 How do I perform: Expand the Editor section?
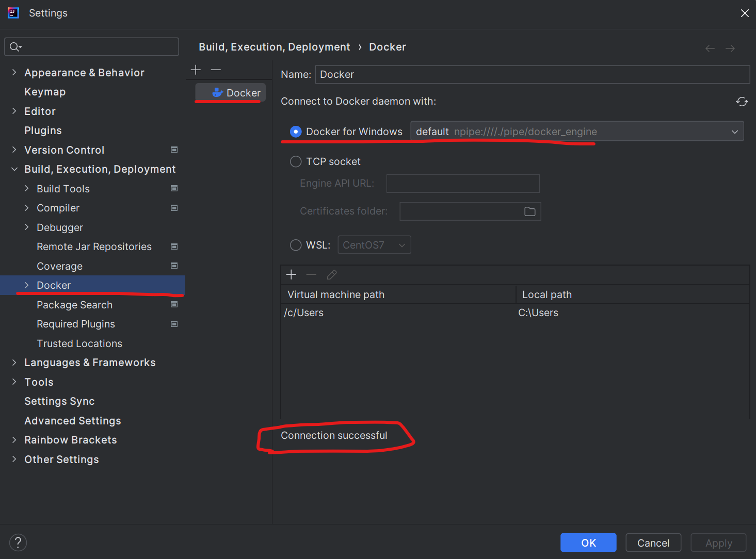click(14, 111)
